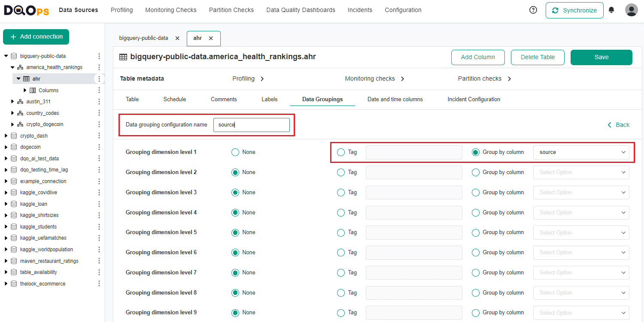Go Back from grouping configuration
Viewport: 644px width, 322px height.
(x=619, y=125)
